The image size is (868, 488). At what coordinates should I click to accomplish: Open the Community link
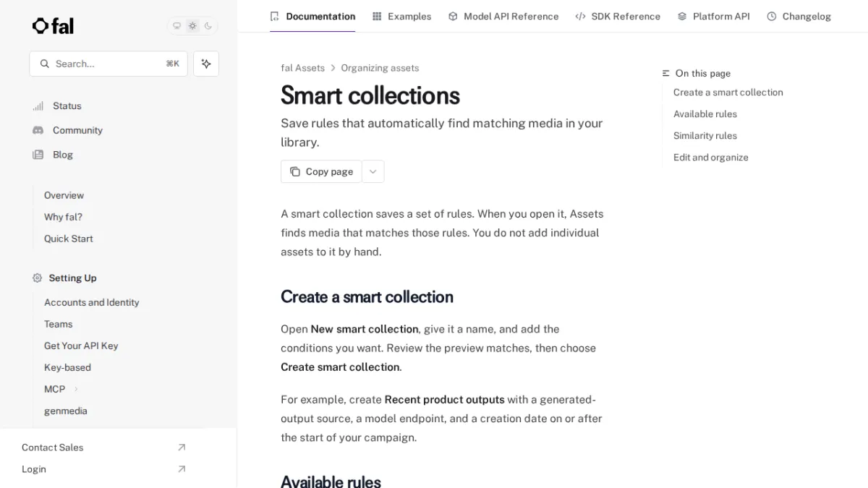point(77,130)
